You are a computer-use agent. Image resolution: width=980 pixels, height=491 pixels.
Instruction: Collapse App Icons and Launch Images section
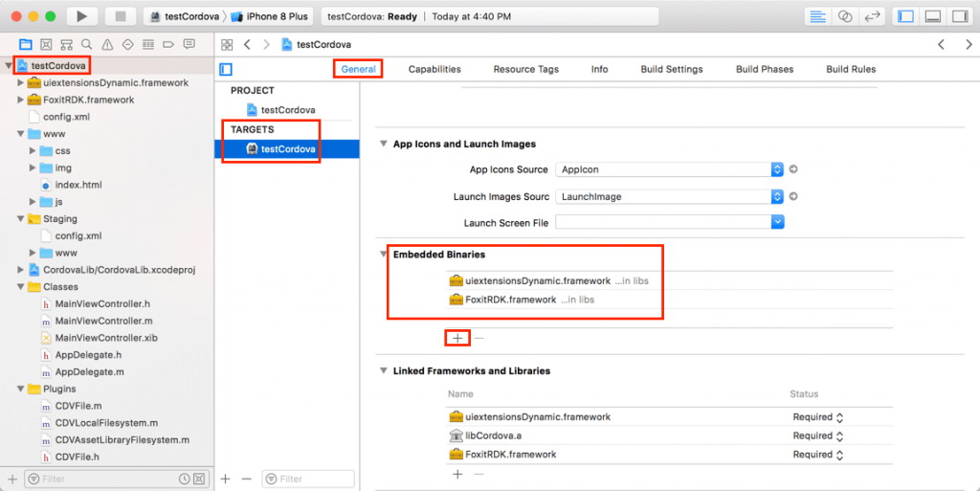click(384, 144)
